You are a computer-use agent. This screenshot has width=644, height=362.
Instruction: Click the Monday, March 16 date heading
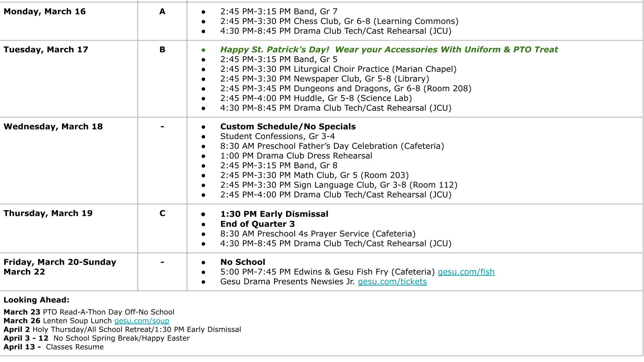coord(45,11)
